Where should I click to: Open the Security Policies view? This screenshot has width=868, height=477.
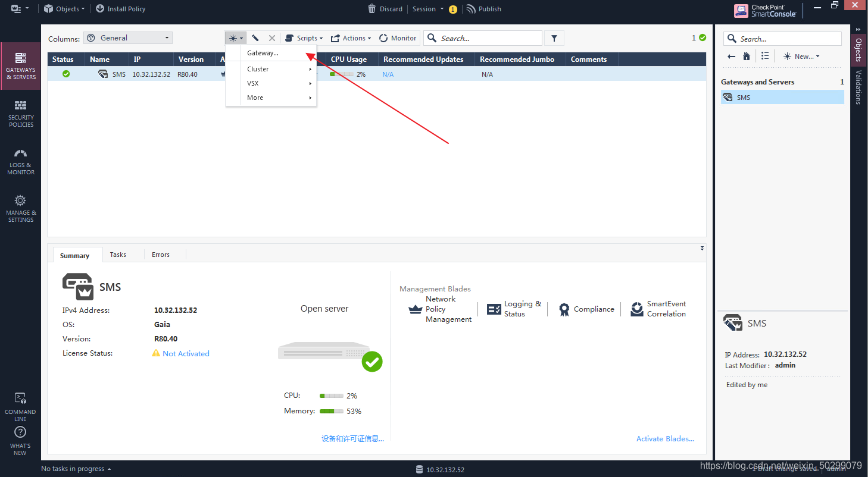pos(20,114)
